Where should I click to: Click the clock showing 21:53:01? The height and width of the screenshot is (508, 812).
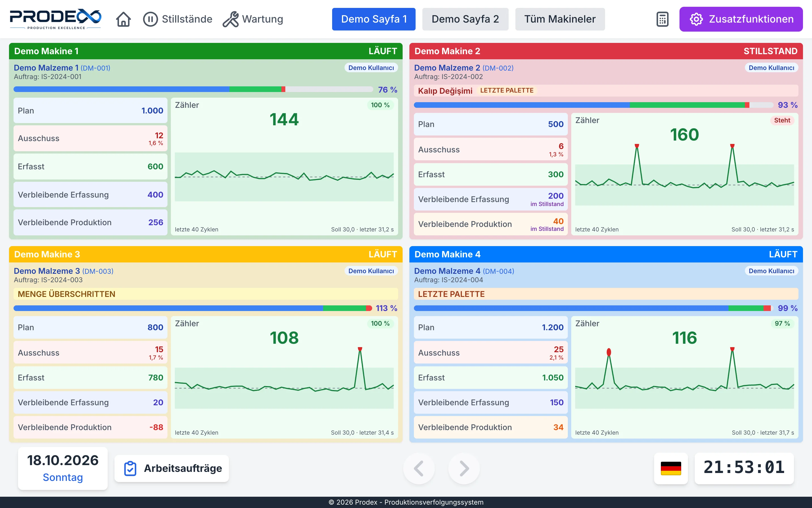click(744, 468)
